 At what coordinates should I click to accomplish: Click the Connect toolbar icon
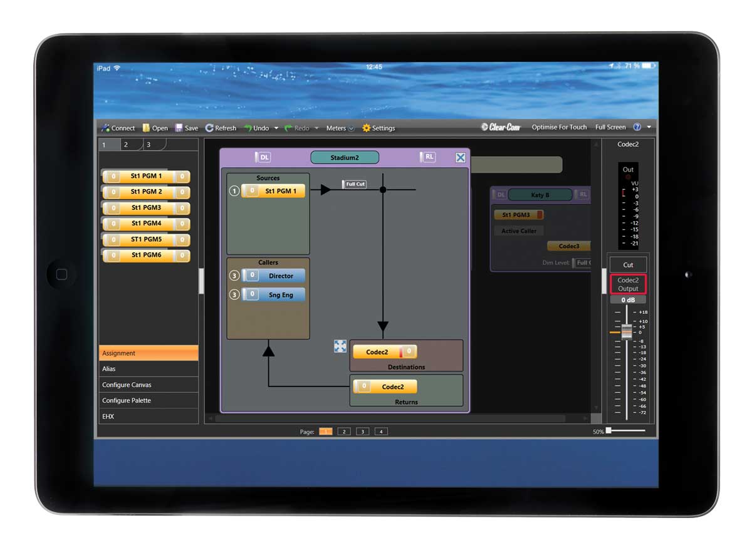[106, 128]
